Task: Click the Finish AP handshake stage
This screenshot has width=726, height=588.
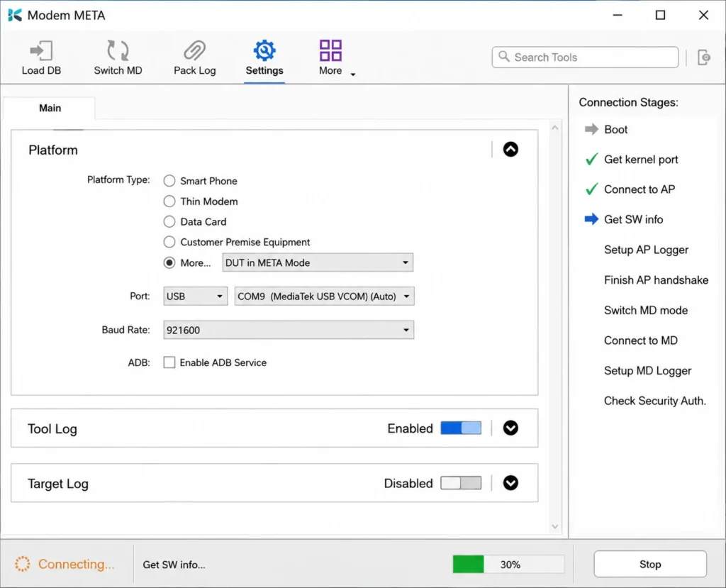Action: pos(656,280)
